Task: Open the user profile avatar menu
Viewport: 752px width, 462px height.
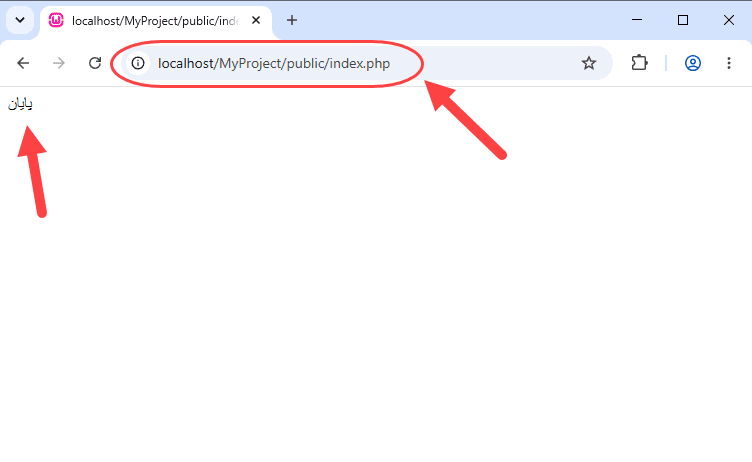Action: pos(693,63)
